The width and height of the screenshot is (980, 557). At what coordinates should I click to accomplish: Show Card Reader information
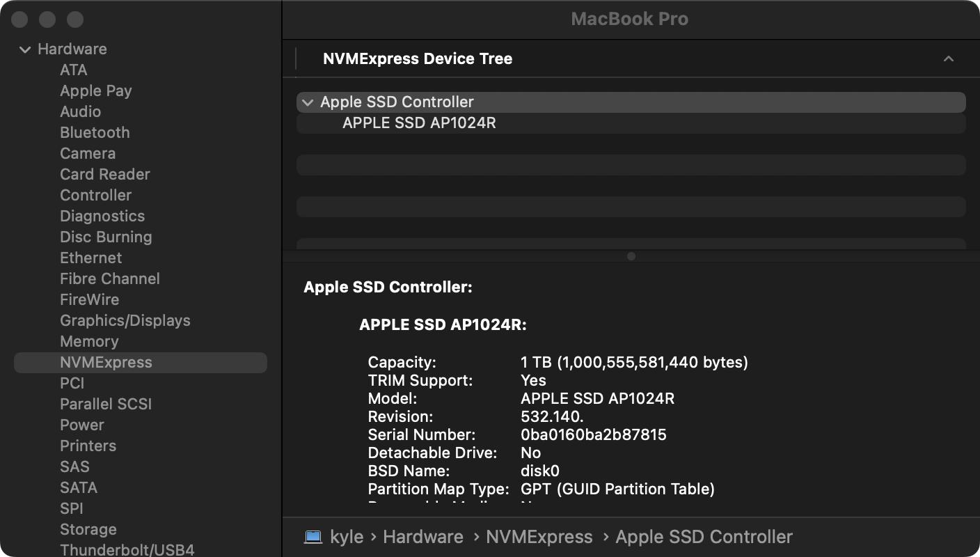pos(105,174)
